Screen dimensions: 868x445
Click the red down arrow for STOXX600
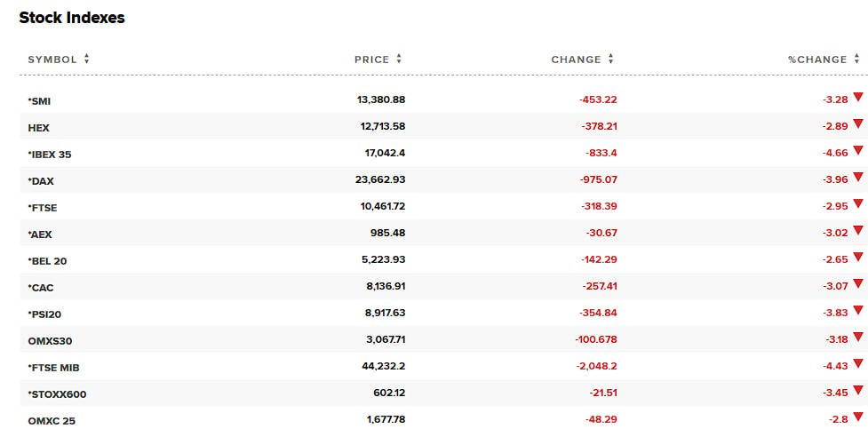858,390
